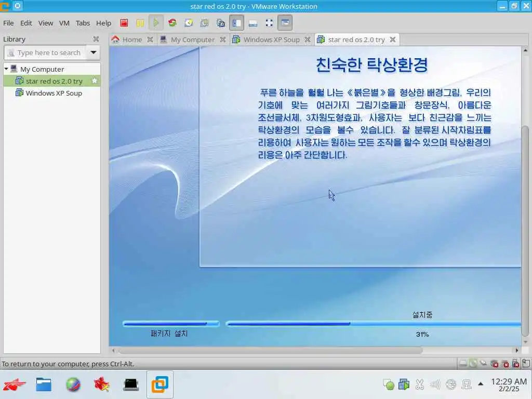Click the 친숙한 탁상환경 heading
The image size is (532, 399).
[x=372, y=65]
